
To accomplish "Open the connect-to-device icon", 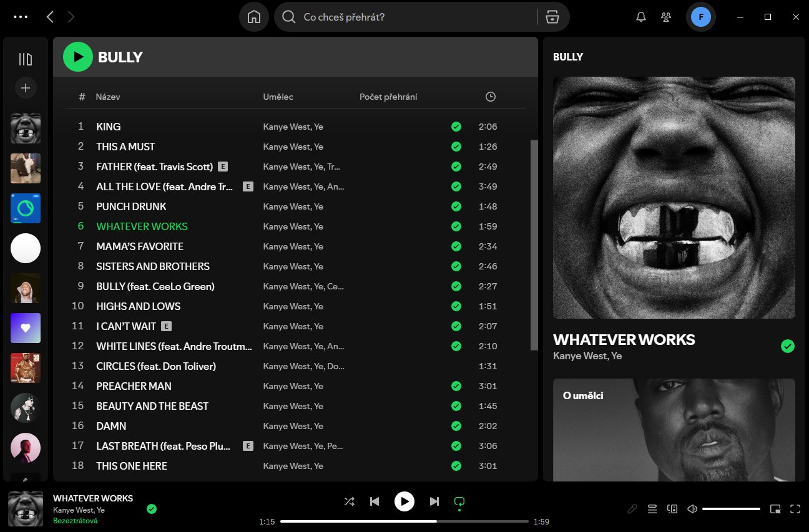I will 672,509.
